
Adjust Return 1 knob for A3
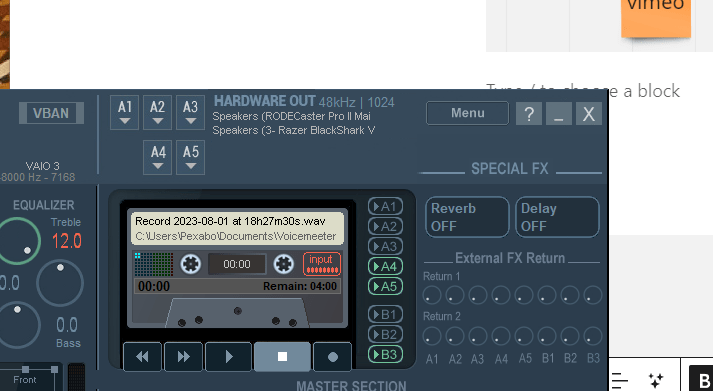click(x=478, y=295)
